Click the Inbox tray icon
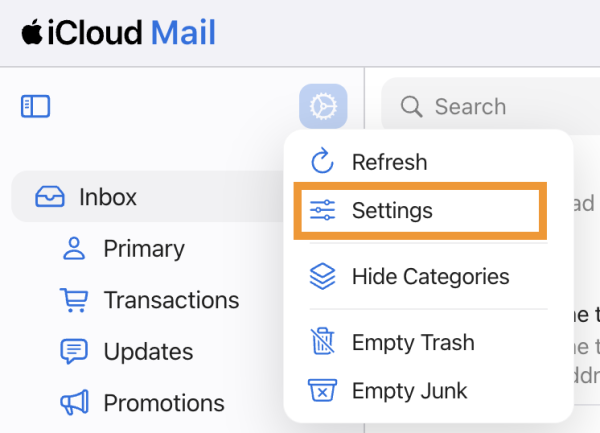This screenshot has width=600, height=433. tap(50, 197)
